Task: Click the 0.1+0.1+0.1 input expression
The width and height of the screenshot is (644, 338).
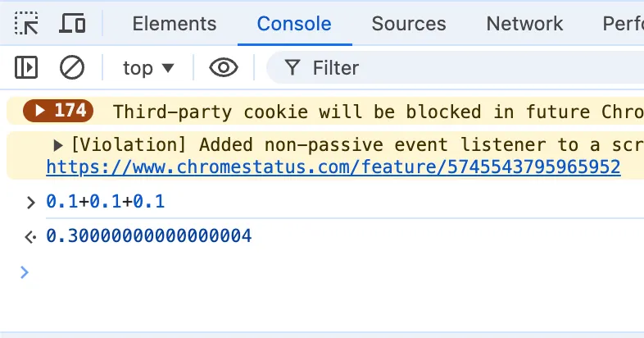Action: click(106, 201)
